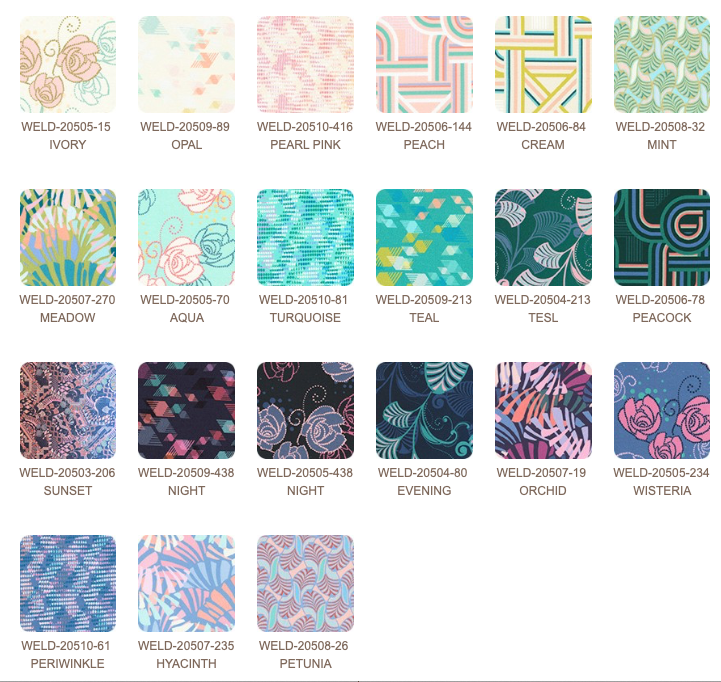
Task: Choose the Wisteria pink rose swatch
Action: pyautogui.click(x=662, y=410)
